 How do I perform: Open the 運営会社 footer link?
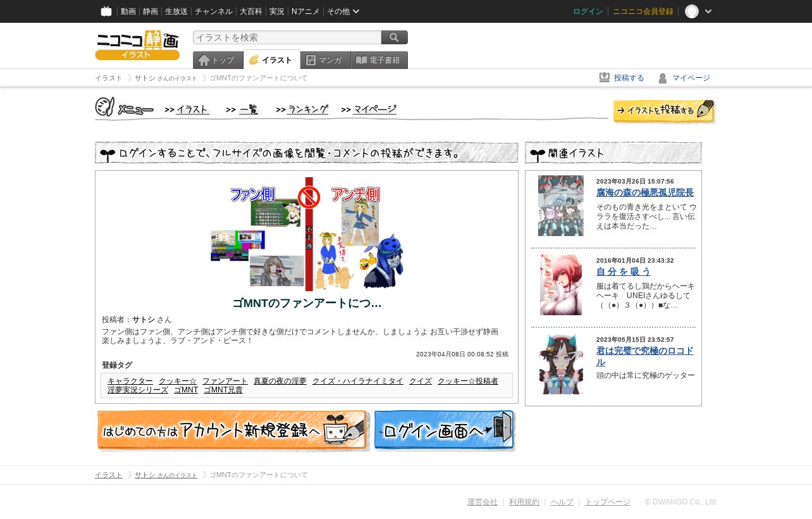click(x=483, y=502)
